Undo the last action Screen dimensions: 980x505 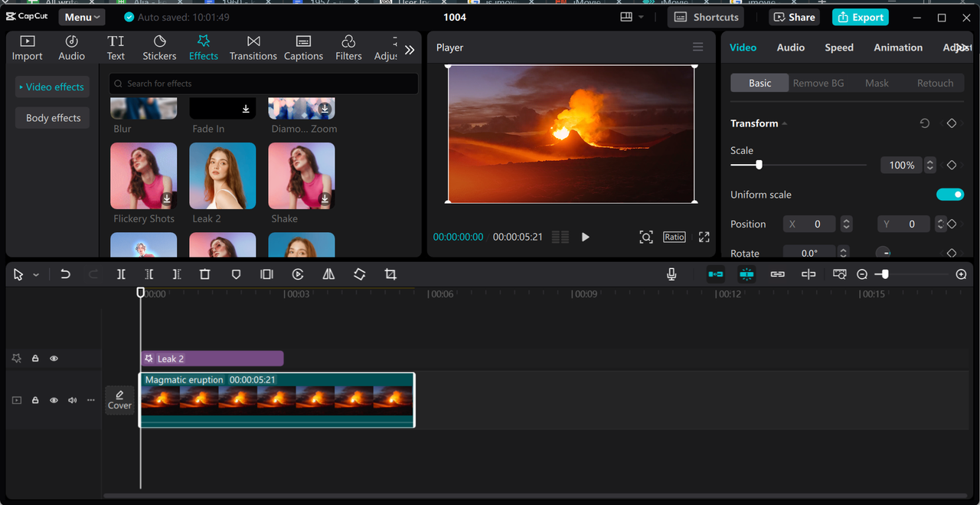[65, 274]
